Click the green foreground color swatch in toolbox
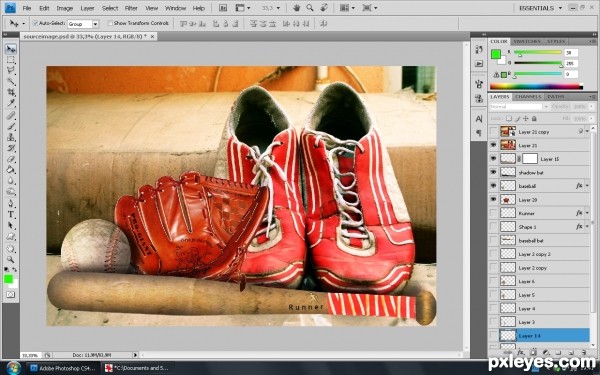The width and height of the screenshot is (600, 375). point(8,279)
